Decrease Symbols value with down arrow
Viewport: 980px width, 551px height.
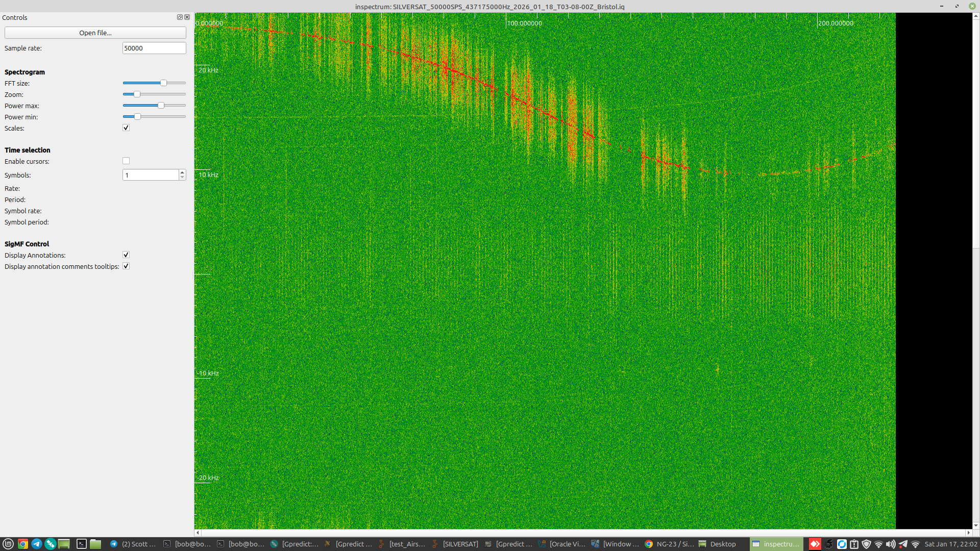click(x=182, y=178)
